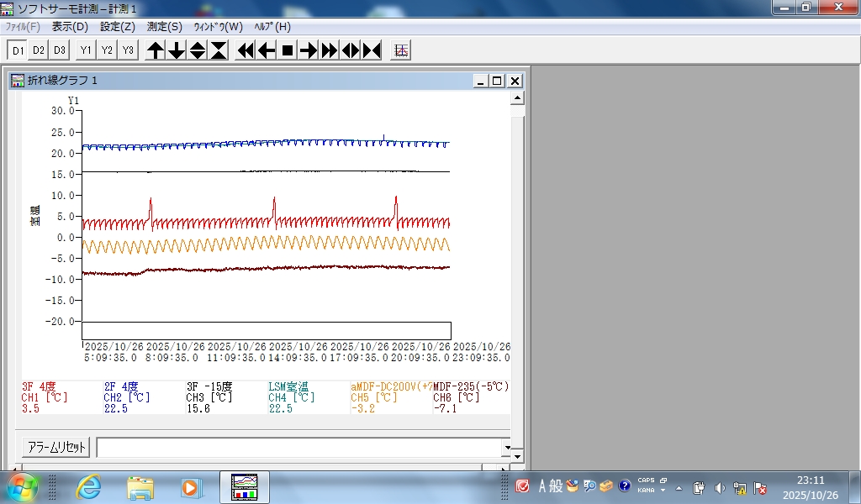Open the 測定(S) menu
The height and width of the screenshot is (504, 861).
164,26
